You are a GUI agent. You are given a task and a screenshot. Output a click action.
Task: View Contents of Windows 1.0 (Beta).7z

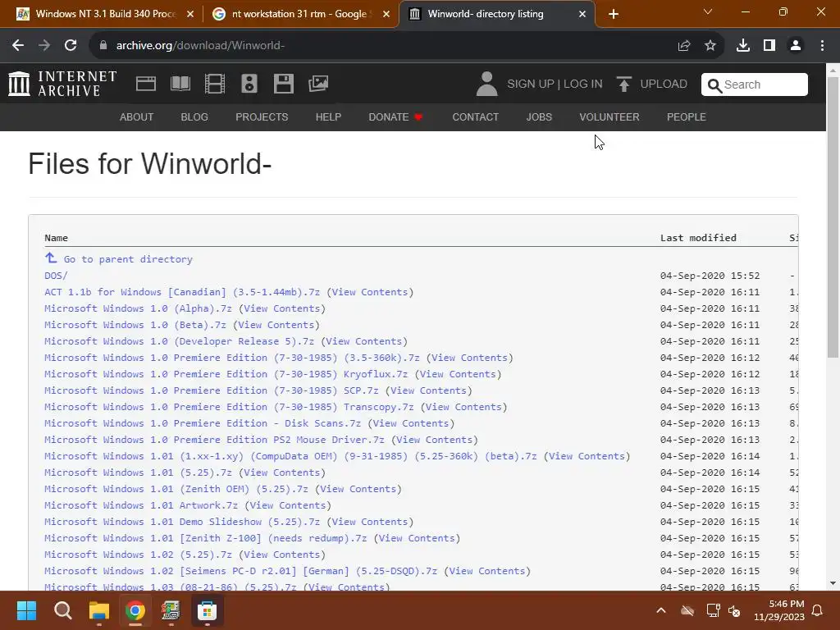pos(276,325)
